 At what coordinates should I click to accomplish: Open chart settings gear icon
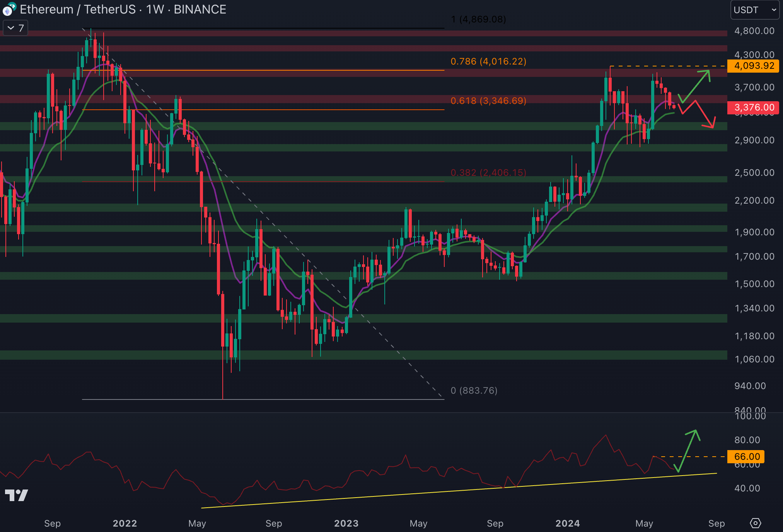pyautogui.click(x=755, y=523)
